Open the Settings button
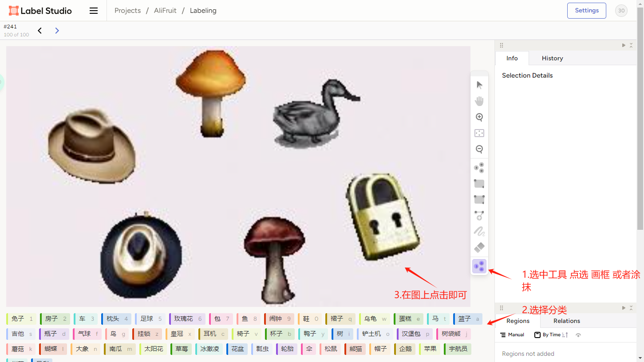Viewport: 644px width, 362px height. [x=586, y=11]
